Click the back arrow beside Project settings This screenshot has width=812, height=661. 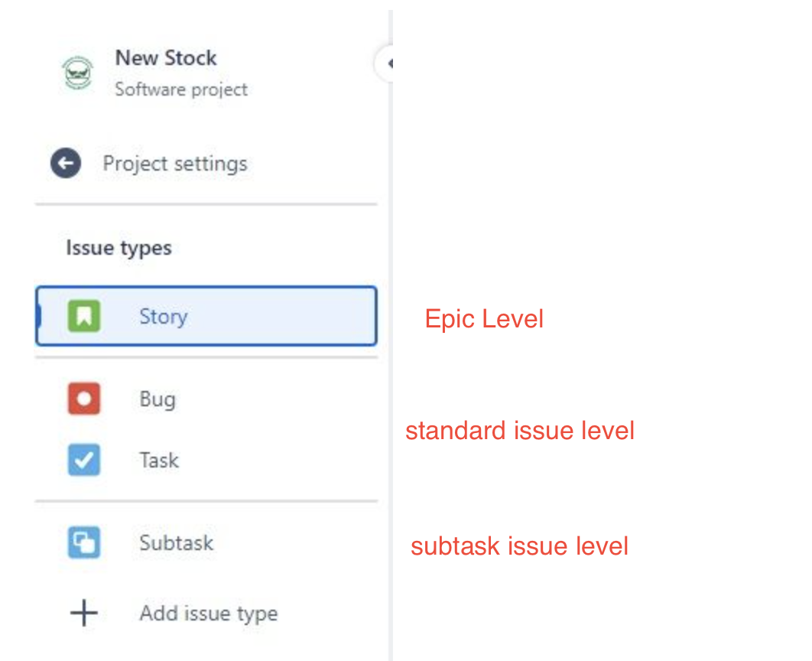(66, 163)
